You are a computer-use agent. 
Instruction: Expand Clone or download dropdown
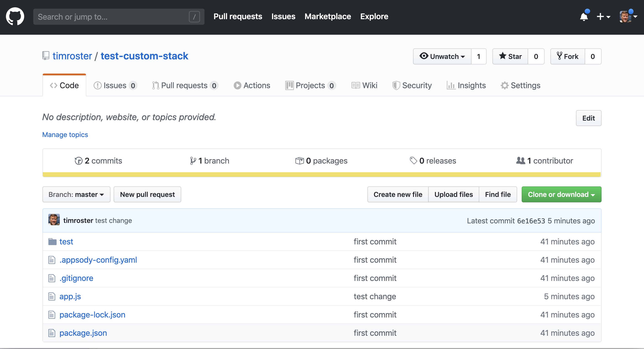[x=561, y=194]
